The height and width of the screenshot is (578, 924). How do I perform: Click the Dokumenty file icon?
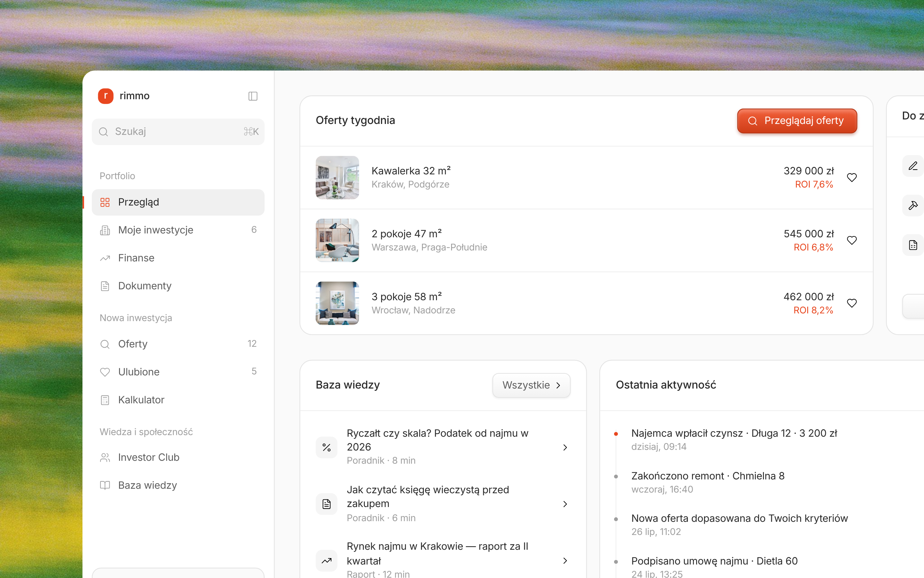point(105,286)
